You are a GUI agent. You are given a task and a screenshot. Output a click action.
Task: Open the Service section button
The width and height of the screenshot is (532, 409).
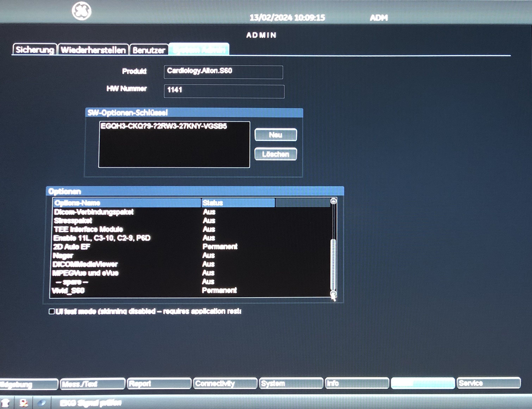click(x=489, y=383)
